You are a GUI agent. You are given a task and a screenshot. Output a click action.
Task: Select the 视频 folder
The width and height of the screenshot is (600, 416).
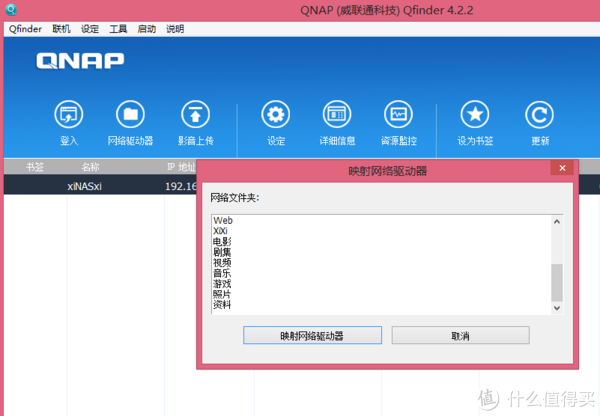[x=222, y=263]
